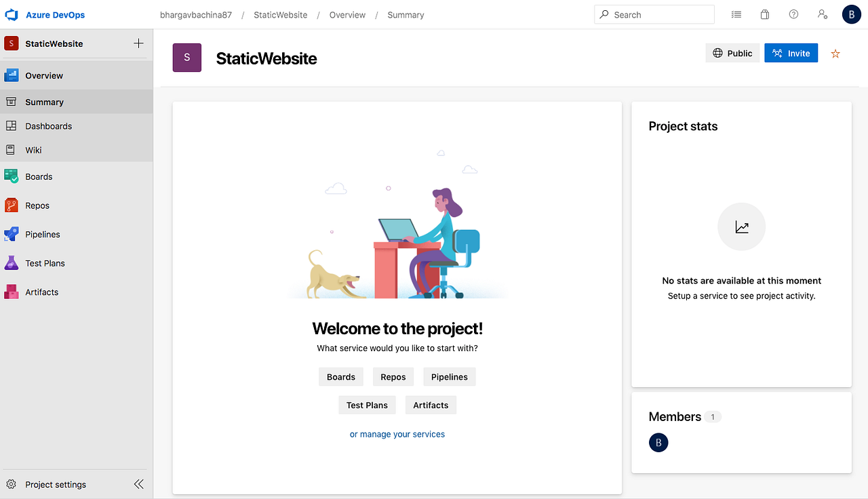Open the Overview section in the sidebar
The width and height of the screenshot is (868, 499).
(x=76, y=75)
